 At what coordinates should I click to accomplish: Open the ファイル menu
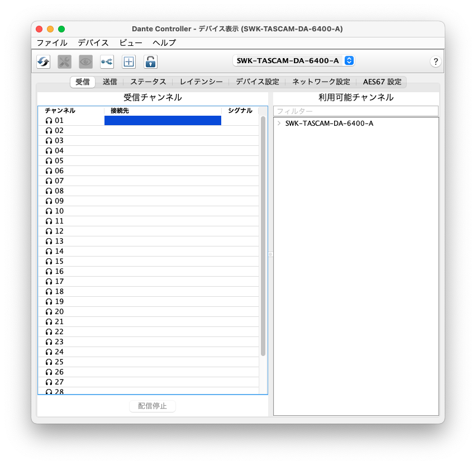click(x=52, y=42)
